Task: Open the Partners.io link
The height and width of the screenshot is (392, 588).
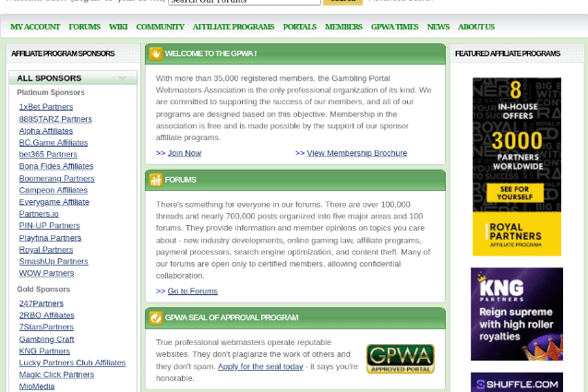Action: (x=39, y=214)
